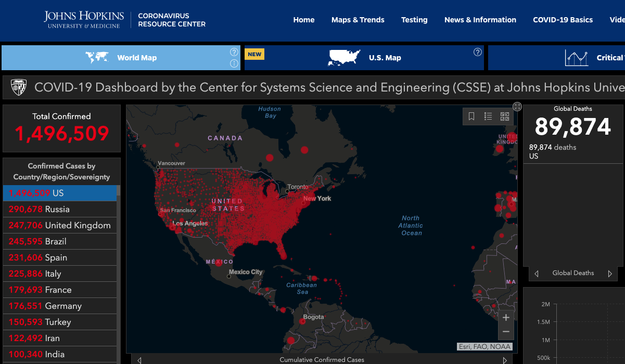Click World Map info icon
Screen dimensions: 625x364
pyautogui.click(x=234, y=63)
